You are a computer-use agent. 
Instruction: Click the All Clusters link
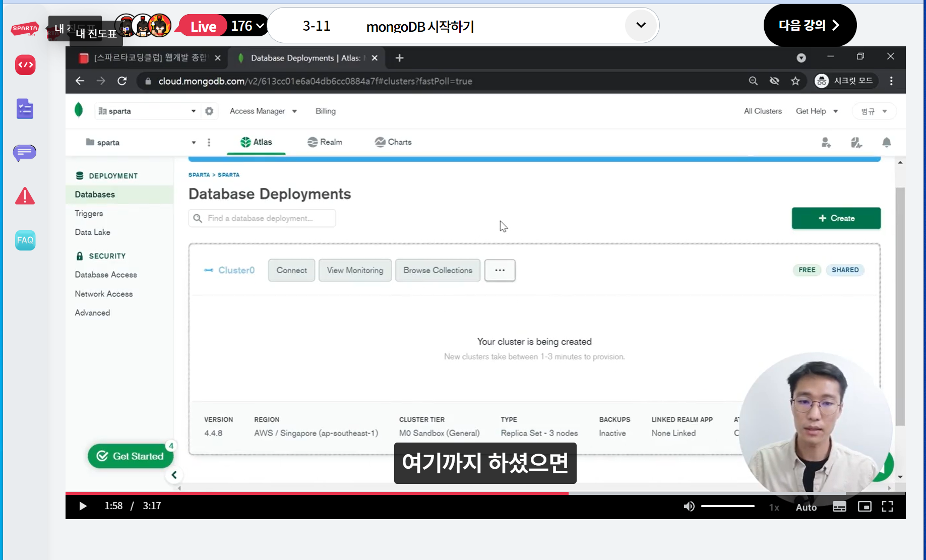click(x=763, y=111)
